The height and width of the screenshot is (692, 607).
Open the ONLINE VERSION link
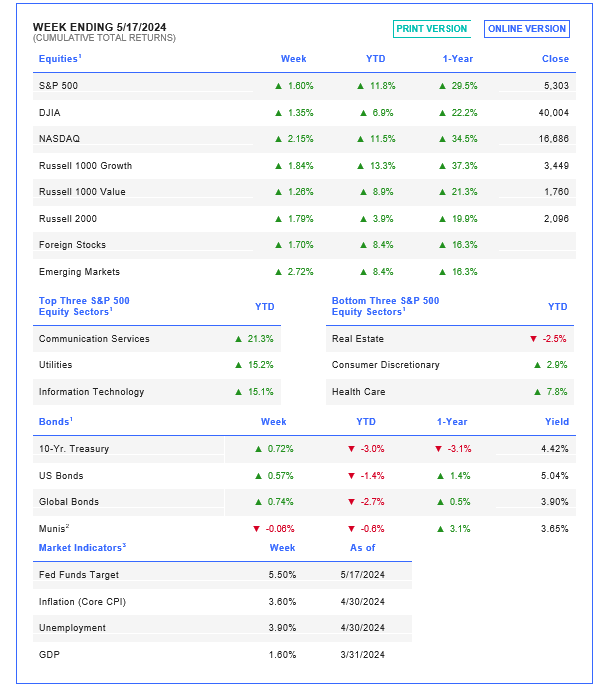click(x=527, y=29)
